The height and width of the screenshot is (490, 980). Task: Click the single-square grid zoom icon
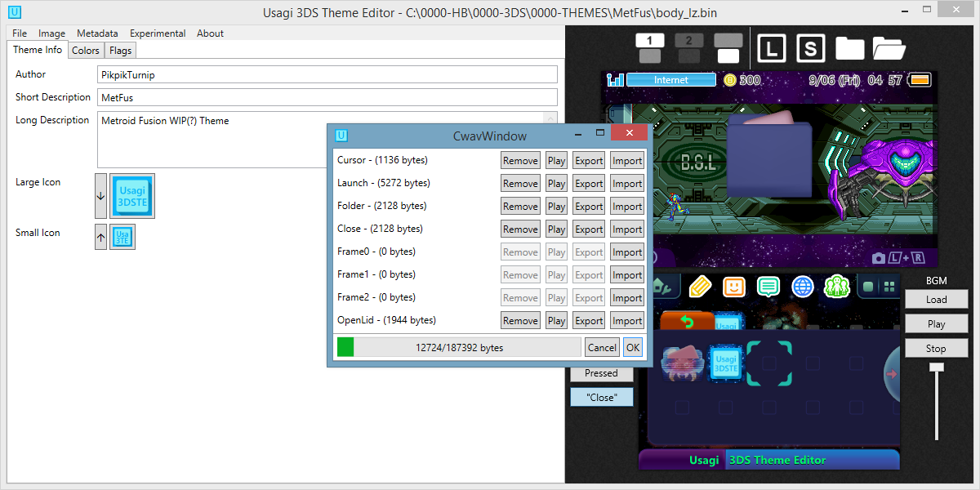pos(869,287)
